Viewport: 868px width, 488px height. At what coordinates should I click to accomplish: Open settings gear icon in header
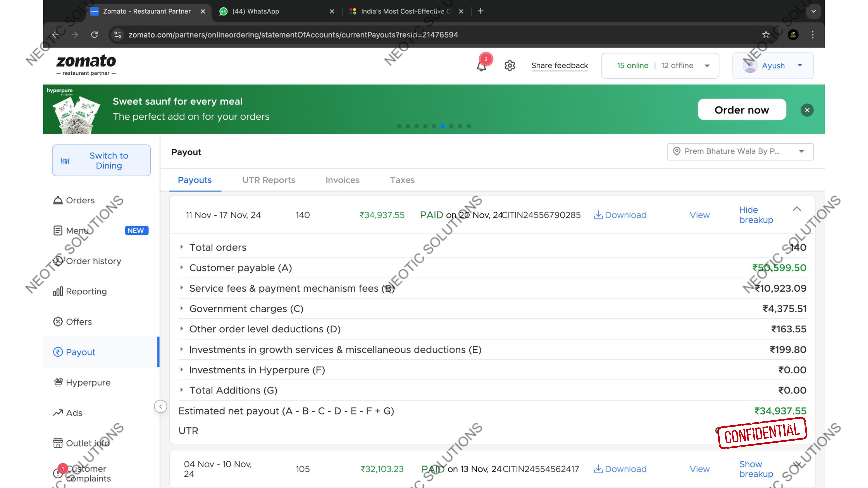[x=510, y=65]
